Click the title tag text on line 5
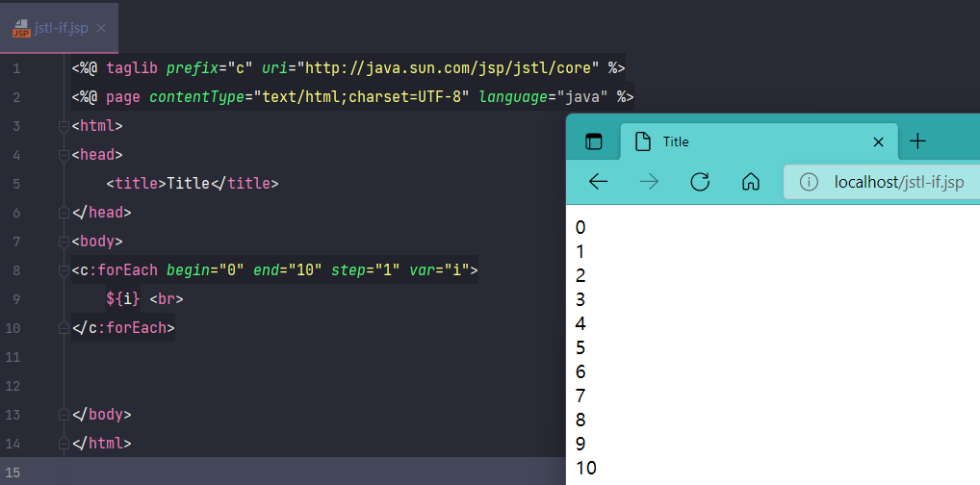 (x=193, y=184)
